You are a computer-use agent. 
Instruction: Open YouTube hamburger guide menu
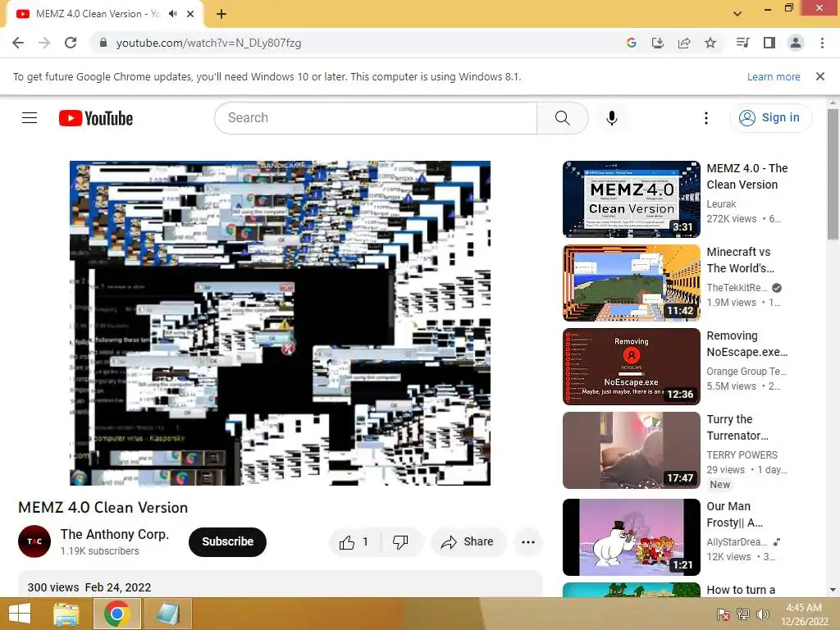(30, 118)
